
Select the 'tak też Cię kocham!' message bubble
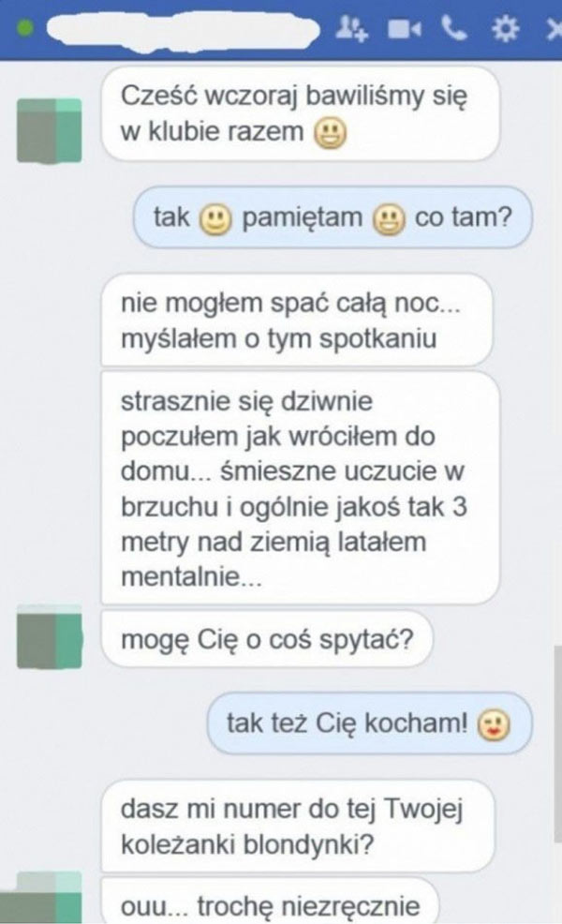(369, 723)
